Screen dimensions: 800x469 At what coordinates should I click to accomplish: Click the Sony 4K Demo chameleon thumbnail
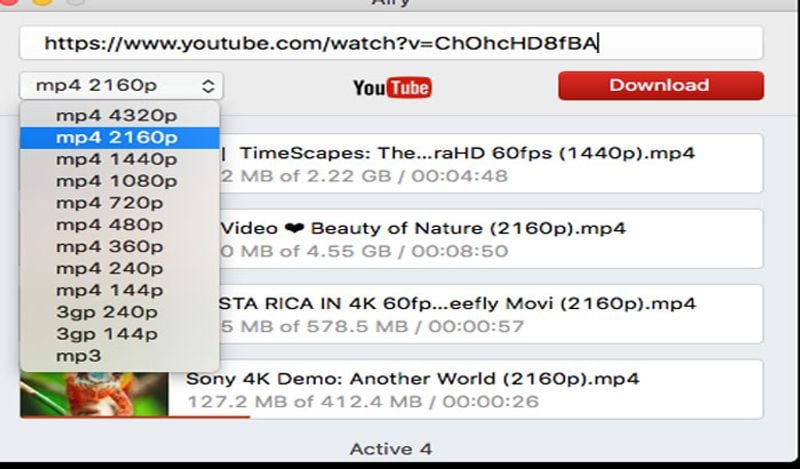94,394
